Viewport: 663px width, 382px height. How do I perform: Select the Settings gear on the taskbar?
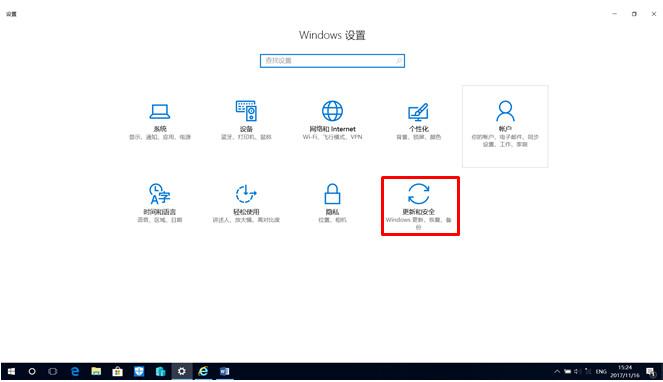[182, 371]
